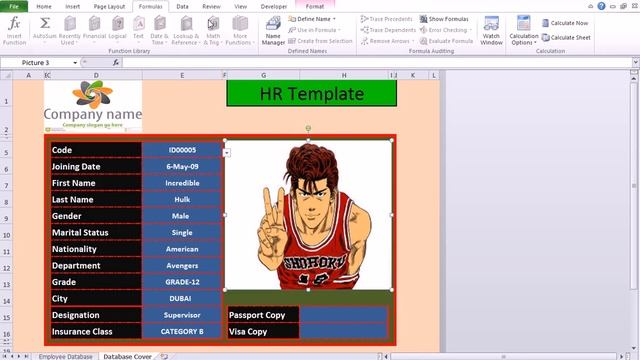The image size is (640, 360).
Task: Toggle Show Formulas
Action: tap(444, 19)
